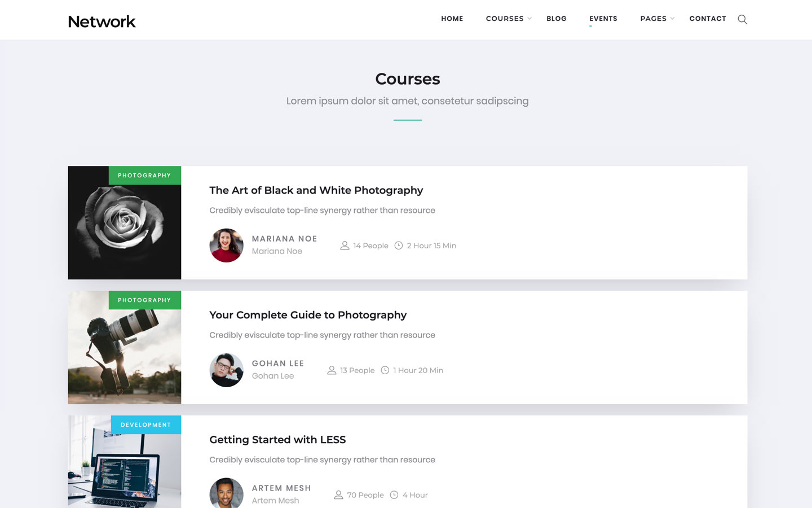Viewport: 812px width, 508px height.
Task: Click the clock icon next to 4 Hour
Action: point(396,495)
